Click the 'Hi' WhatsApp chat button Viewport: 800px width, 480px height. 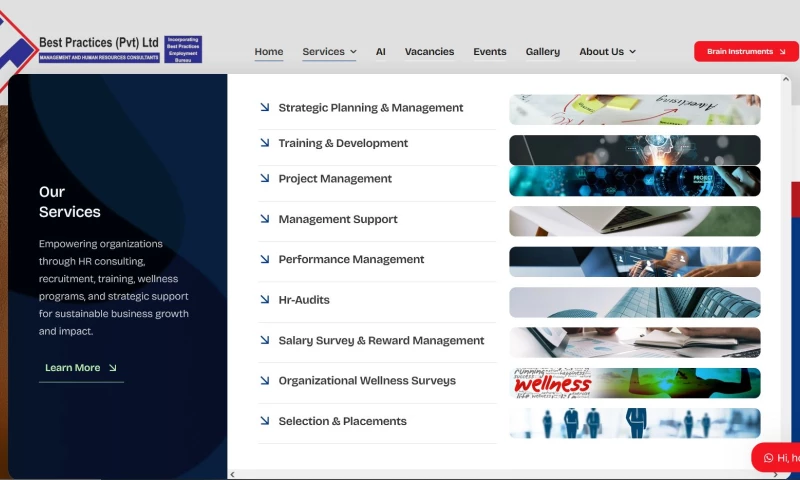(x=777, y=458)
